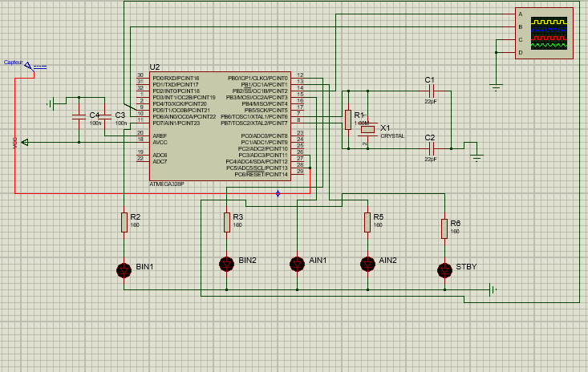Select resistor R2
588x372 pixels.
[x=124, y=222]
